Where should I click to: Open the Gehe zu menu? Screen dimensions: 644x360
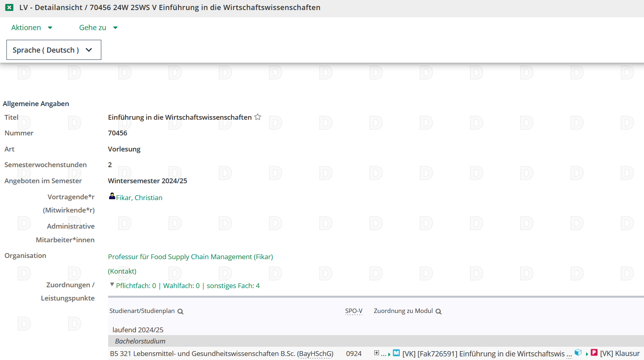click(98, 28)
